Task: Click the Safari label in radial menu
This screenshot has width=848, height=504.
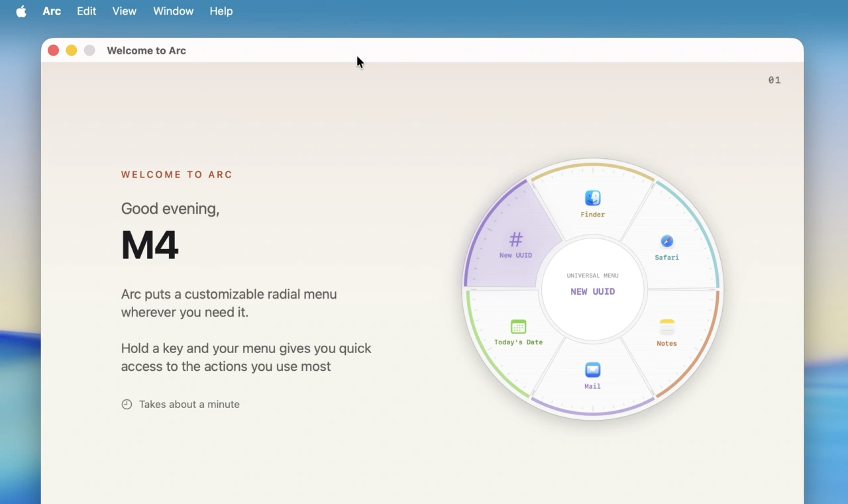Action: [666, 258]
